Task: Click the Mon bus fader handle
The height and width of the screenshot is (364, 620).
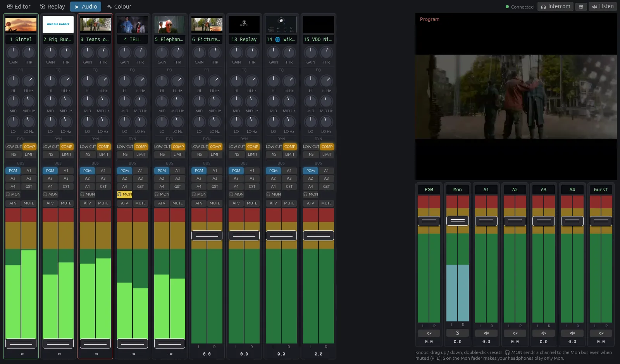Action: tap(458, 221)
